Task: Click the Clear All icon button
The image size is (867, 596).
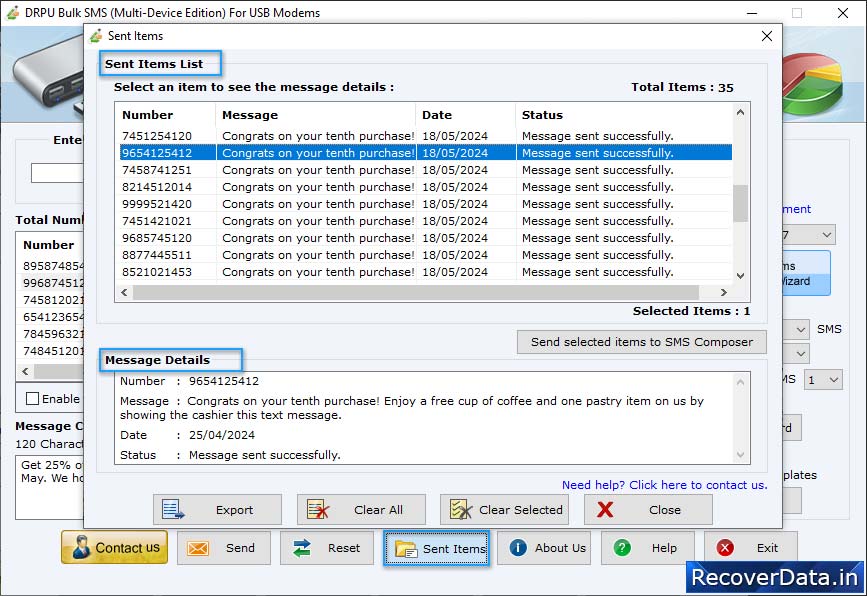Action: 361,509
